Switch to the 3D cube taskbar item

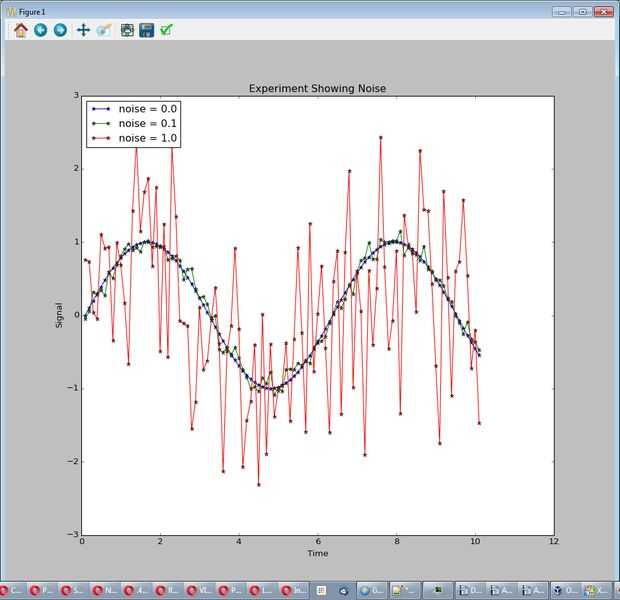(x=565, y=591)
